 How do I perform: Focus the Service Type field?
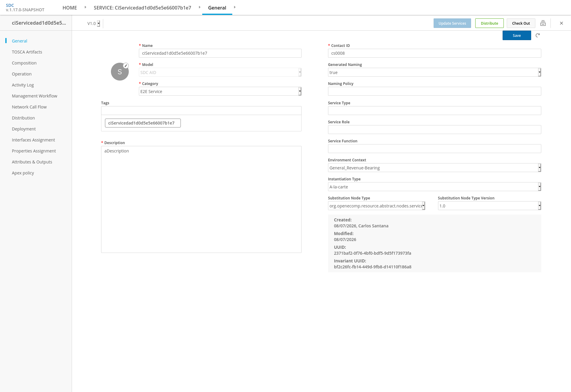434,111
